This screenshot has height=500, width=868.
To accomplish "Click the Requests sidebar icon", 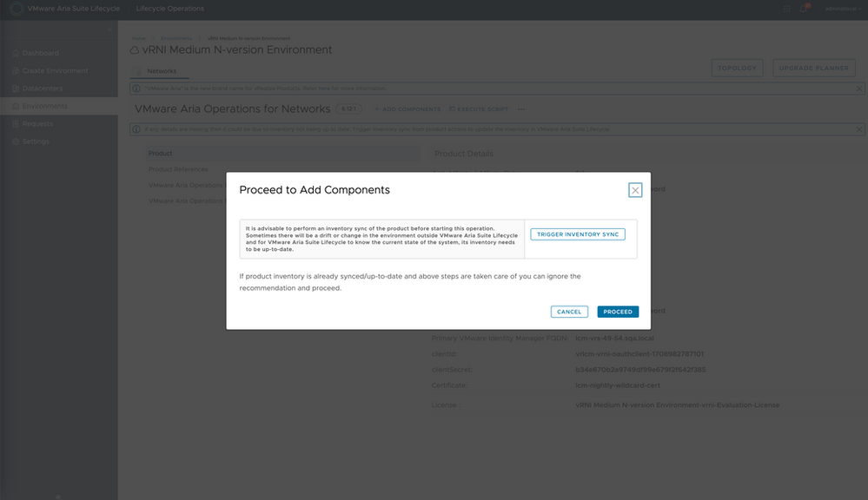I will tap(16, 124).
